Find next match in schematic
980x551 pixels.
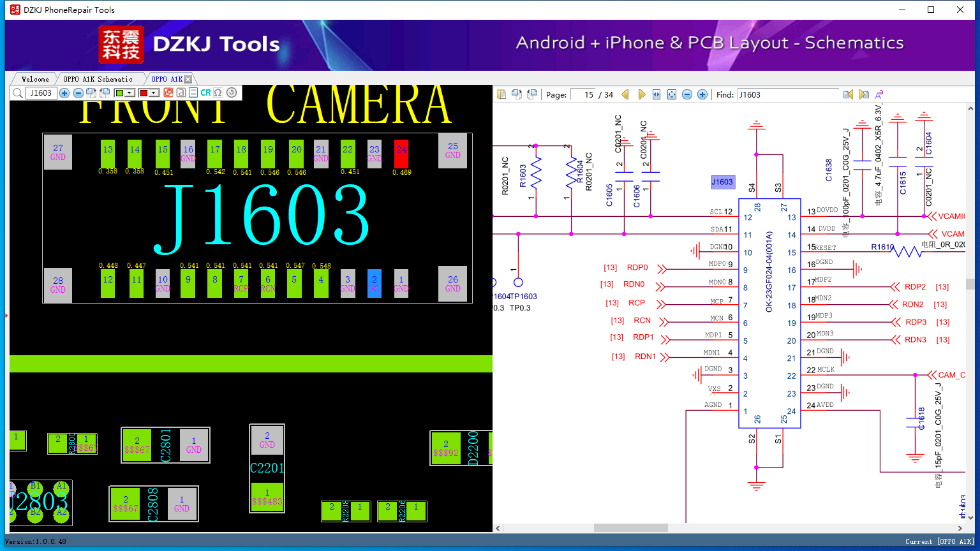(x=864, y=94)
